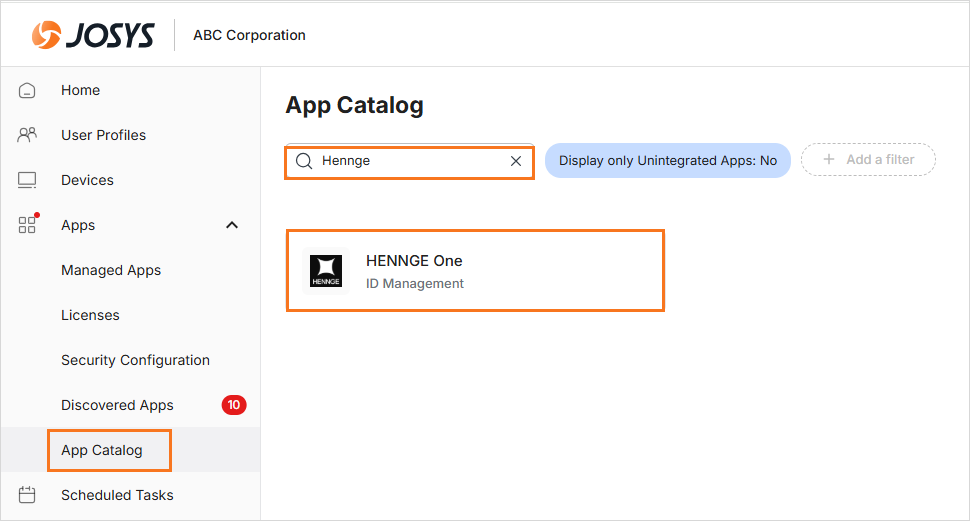Image resolution: width=970 pixels, height=521 pixels.
Task: Open Discovered Apps list
Action: point(117,405)
